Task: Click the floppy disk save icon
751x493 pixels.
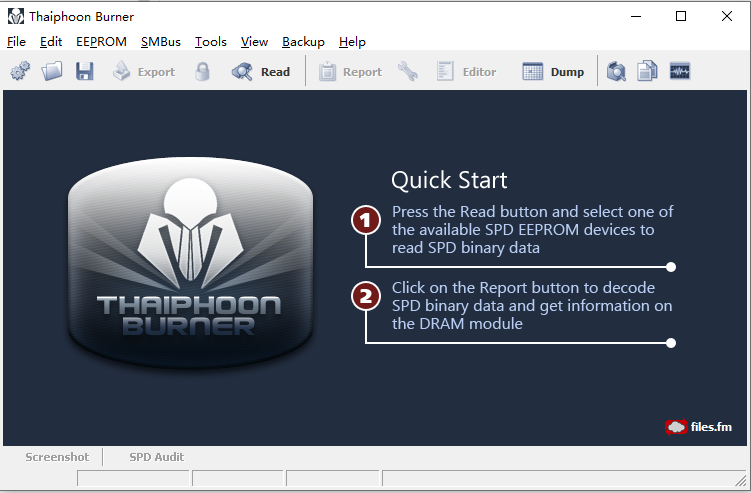Action: tap(84, 72)
